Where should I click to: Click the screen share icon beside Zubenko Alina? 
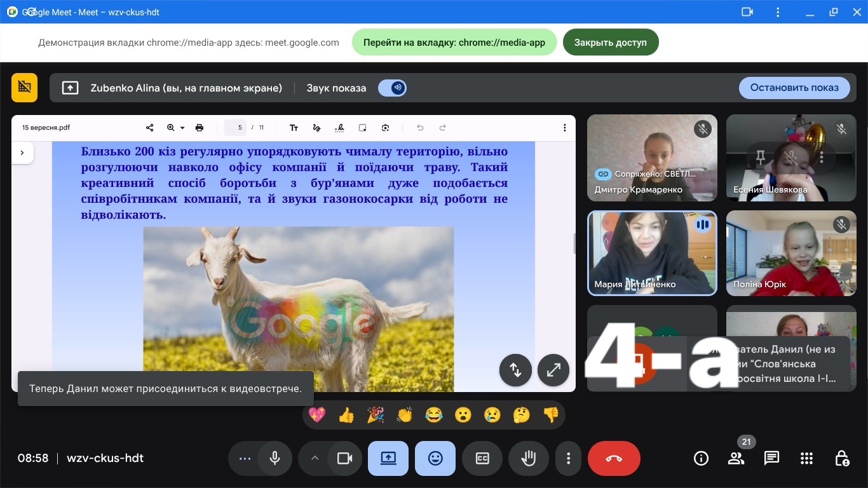70,88
